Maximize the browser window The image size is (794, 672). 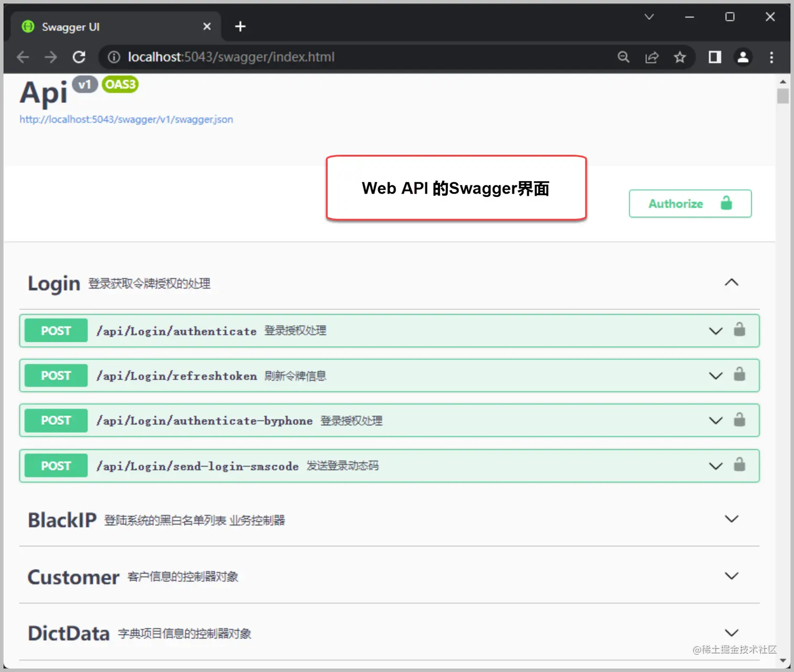pos(730,17)
